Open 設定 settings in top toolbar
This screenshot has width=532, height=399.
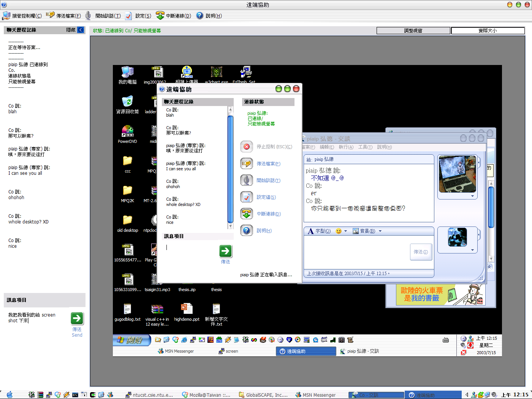[x=138, y=16]
